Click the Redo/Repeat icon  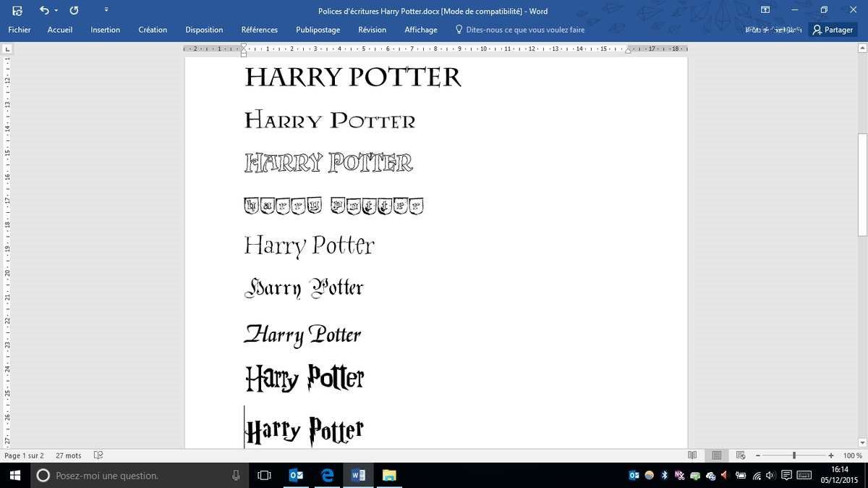pyautogui.click(x=74, y=11)
